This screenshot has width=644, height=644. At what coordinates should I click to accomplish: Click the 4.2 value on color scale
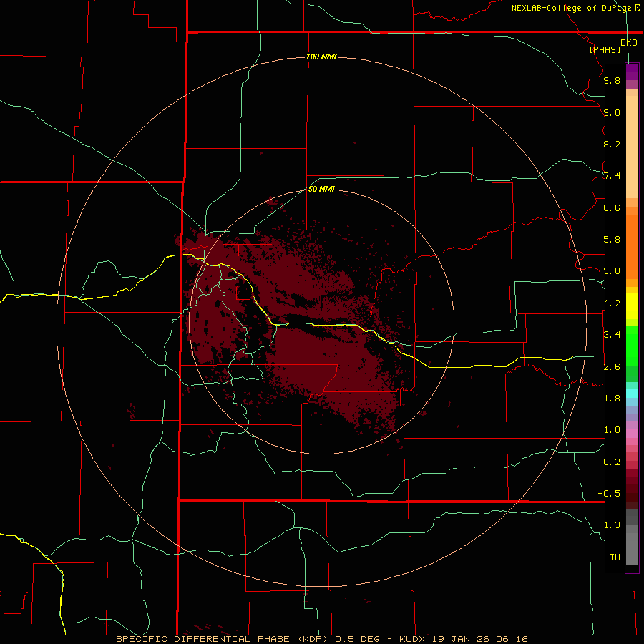click(612, 303)
